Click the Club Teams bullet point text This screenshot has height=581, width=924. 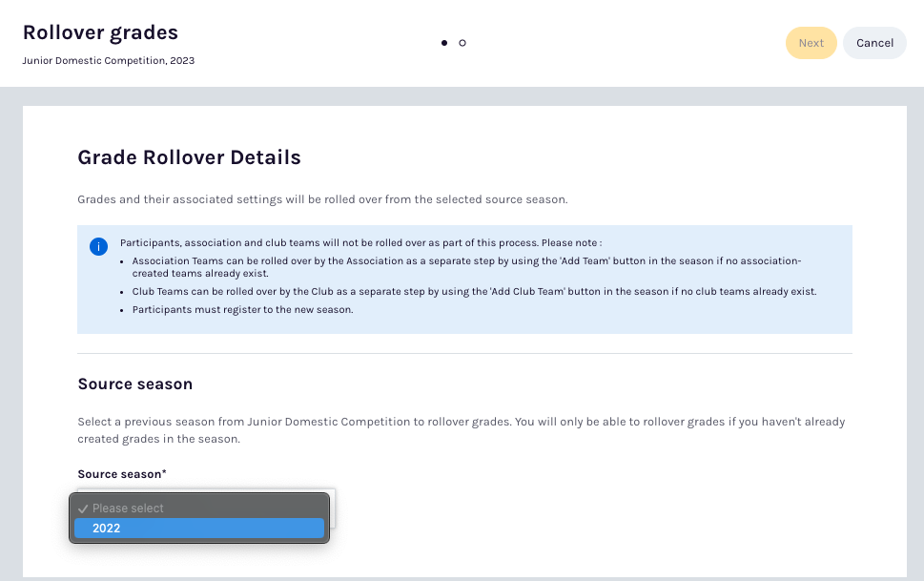[474, 291]
